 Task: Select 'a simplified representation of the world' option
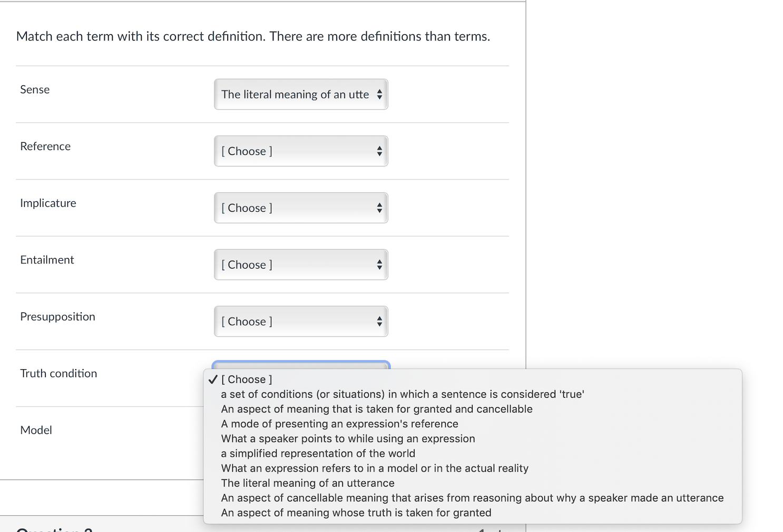click(x=318, y=453)
